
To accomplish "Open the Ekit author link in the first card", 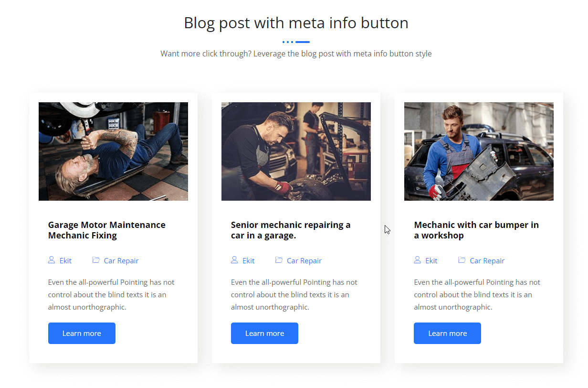I will (65, 261).
